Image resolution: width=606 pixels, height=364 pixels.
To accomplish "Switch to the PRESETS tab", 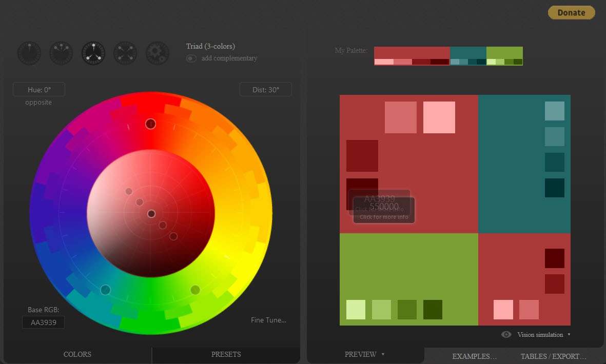I will pos(226,354).
